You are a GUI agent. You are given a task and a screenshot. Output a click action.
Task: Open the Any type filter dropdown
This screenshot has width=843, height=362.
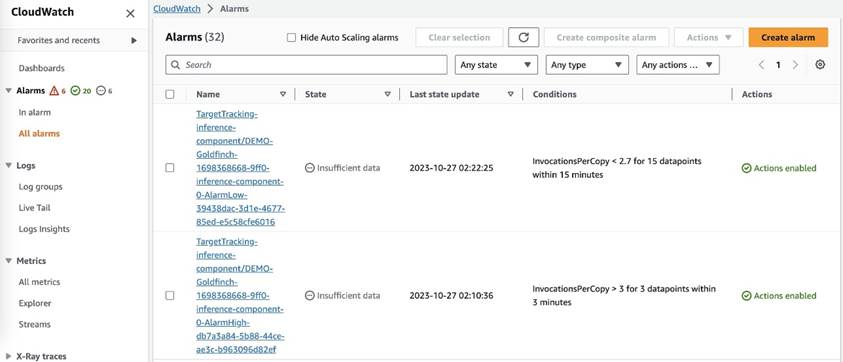[x=587, y=65]
